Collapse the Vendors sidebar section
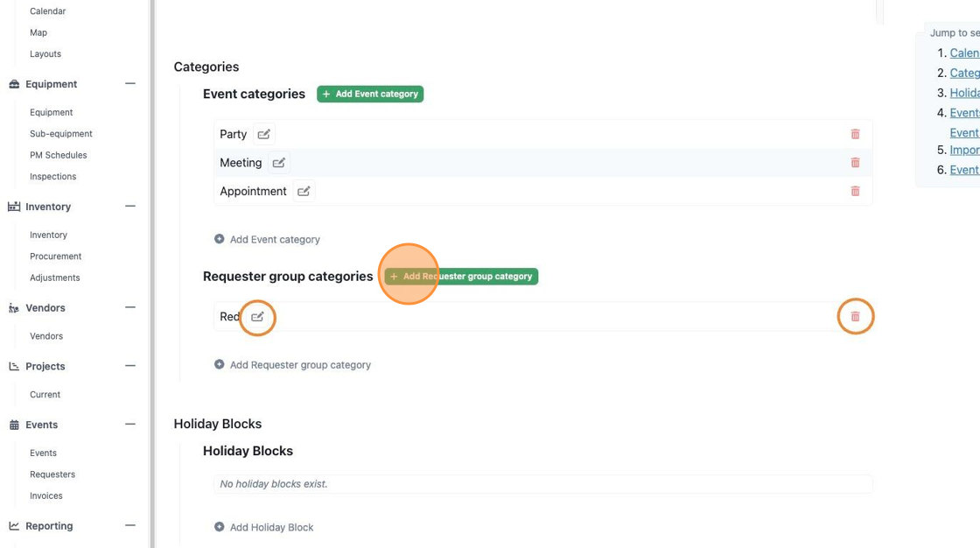 130,308
